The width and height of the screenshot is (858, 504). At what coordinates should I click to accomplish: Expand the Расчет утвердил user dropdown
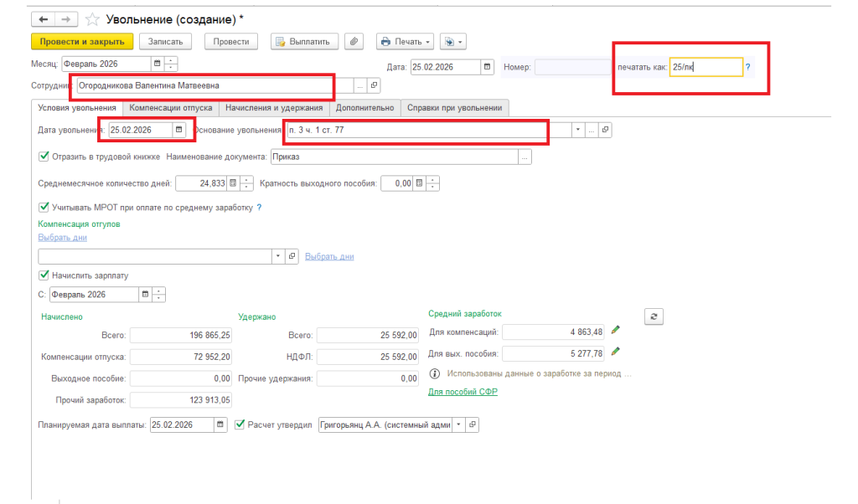458,424
